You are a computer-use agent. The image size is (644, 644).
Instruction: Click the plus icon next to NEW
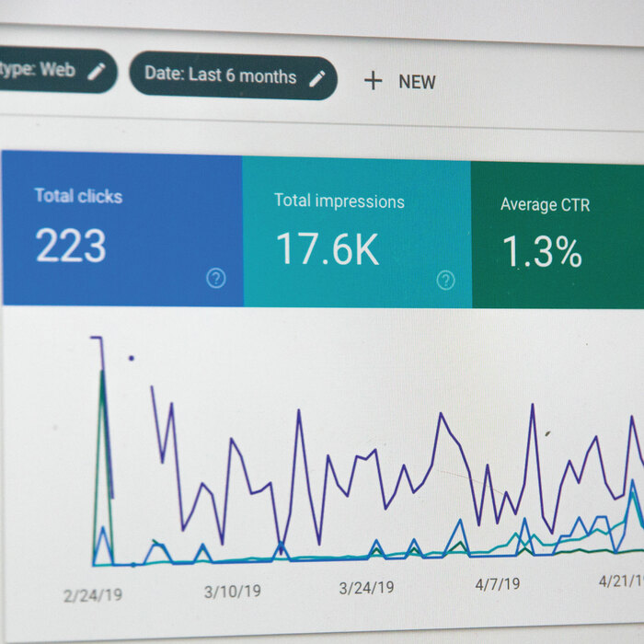click(373, 81)
